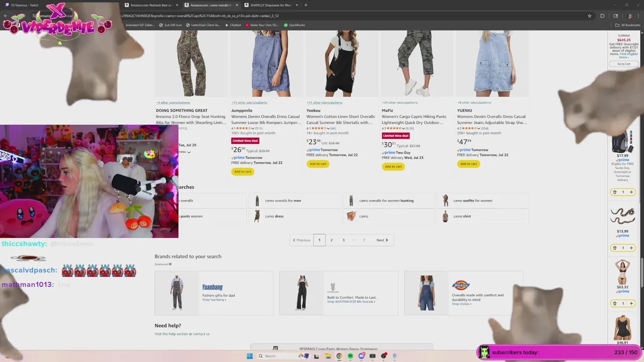Viewport: 644px width, 362px height.
Task: Add Yeokou linen short overalls to cart
Action: tap(318, 164)
